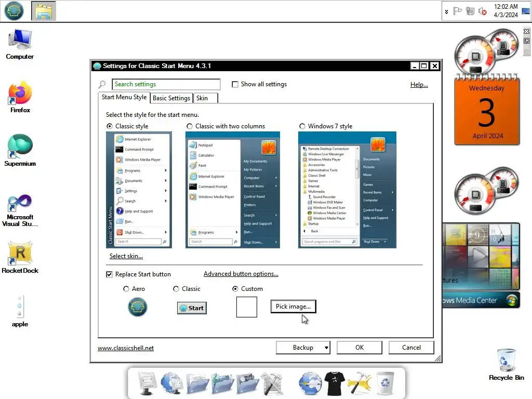The width and height of the screenshot is (532, 399).
Task: Select the Classic start button radio
Action: (x=176, y=289)
